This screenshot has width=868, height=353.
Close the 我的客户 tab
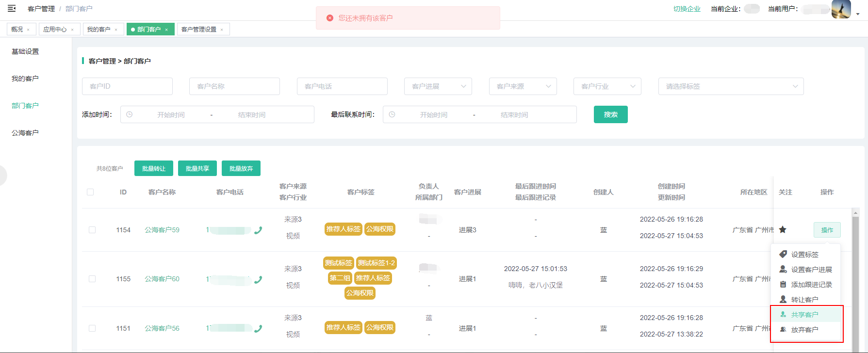(116, 30)
